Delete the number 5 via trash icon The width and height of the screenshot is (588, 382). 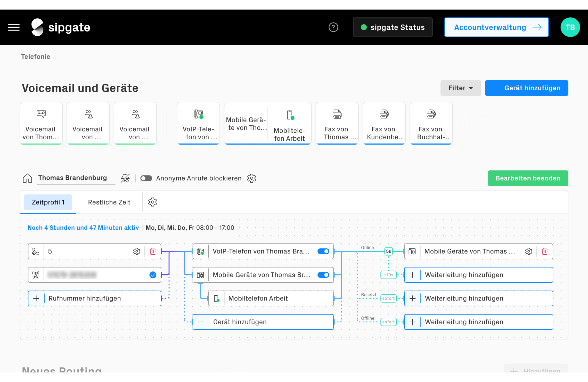click(153, 251)
